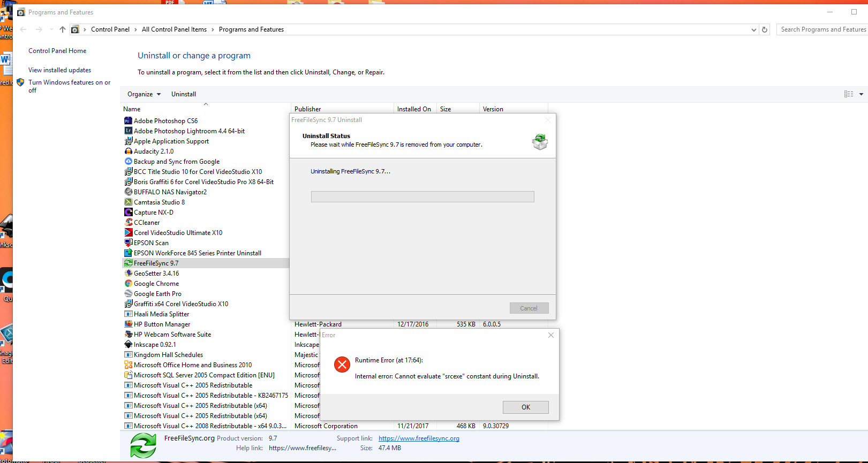Click the EPSON Scan icon
This screenshot has height=463, width=868.
[x=128, y=243]
